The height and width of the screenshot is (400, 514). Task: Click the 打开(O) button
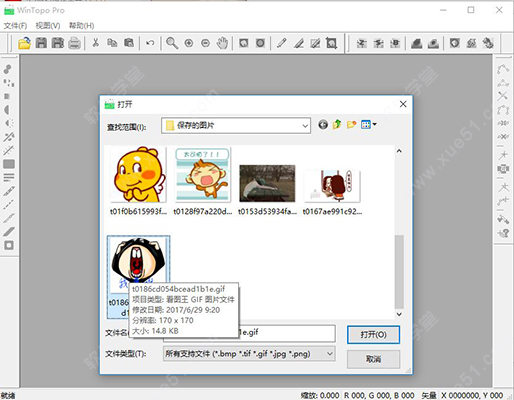(373, 335)
